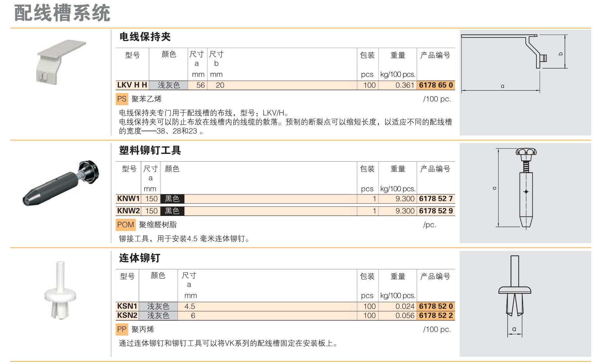594x364 pixels.
Task: Select the KNW1 model row
Action: pos(128,199)
